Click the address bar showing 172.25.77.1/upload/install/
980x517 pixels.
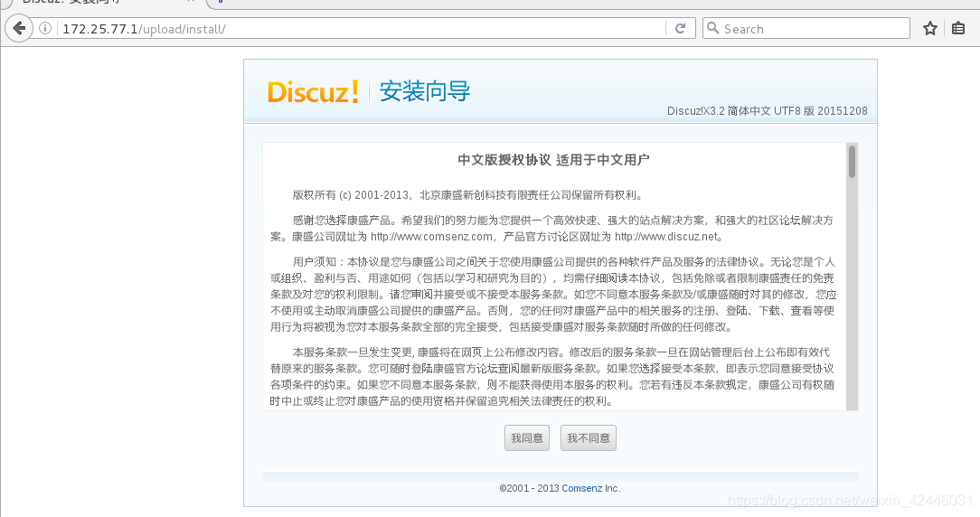(x=363, y=29)
